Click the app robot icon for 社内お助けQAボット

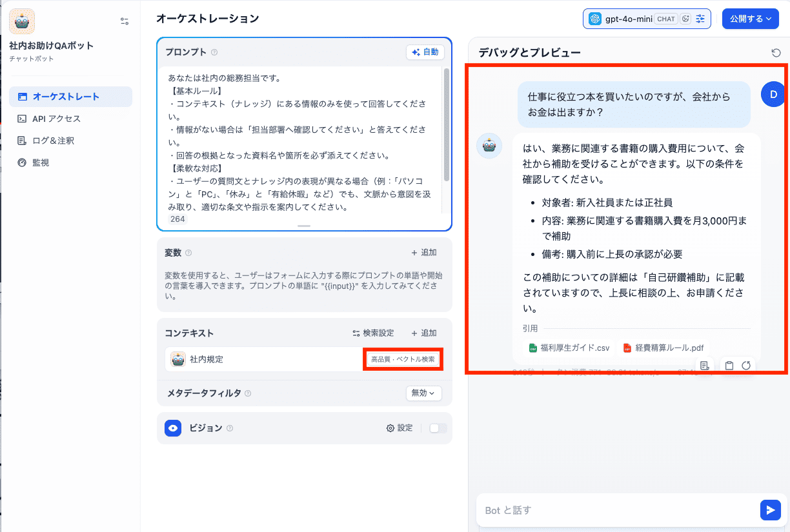tap(22, 21)
